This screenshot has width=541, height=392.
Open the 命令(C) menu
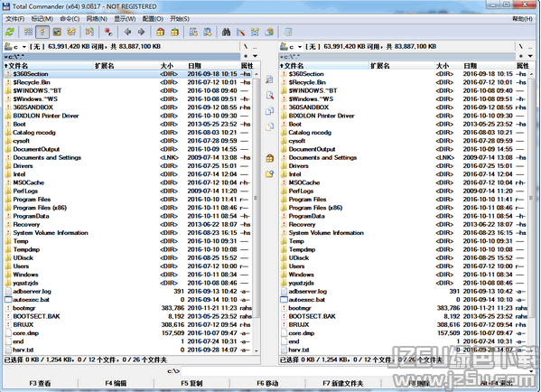tap(70, 19)
